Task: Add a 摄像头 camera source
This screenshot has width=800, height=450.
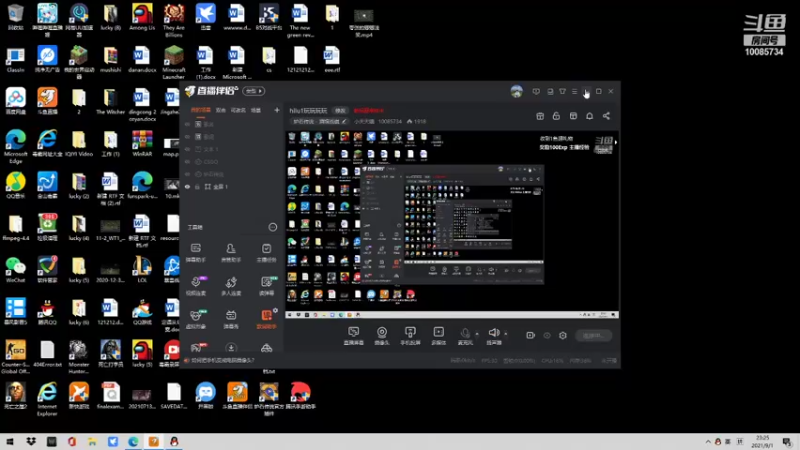Action: [382, 336]
